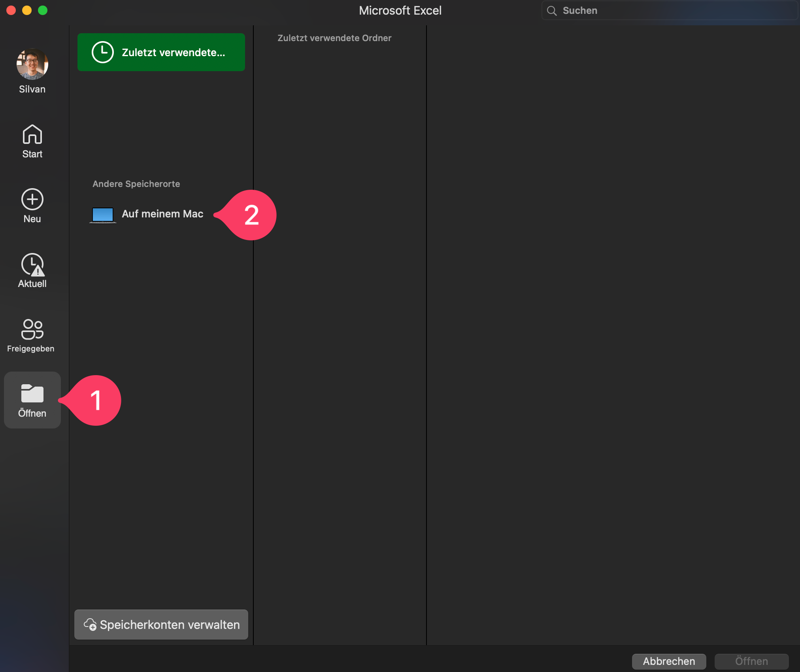Close the Excel window with red button
Image resolution: width=800 pixels, height=672 pixels.
(11, 10)
